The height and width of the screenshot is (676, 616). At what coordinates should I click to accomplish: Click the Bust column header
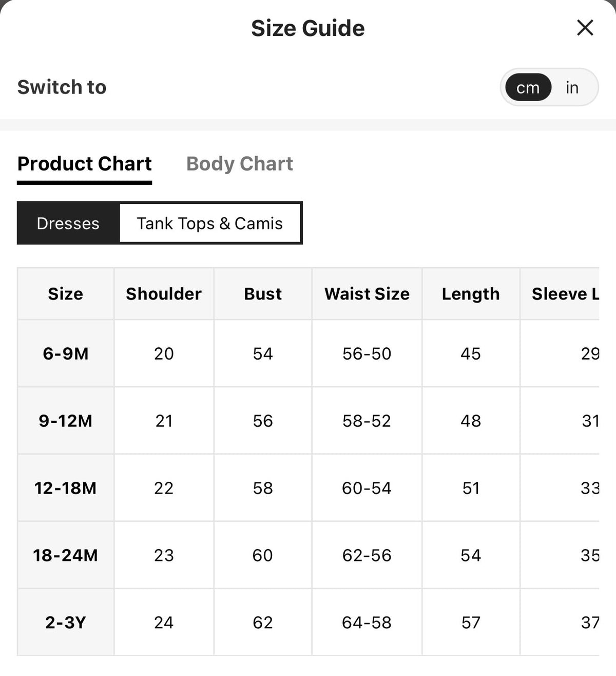[x=263, y=294]
